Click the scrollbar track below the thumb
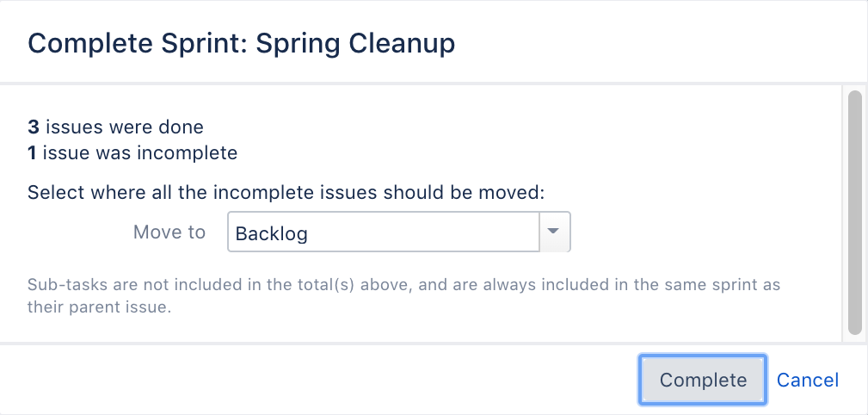The height and width of the screenshot is (415, 868). pyautogui.click(x=854, y=338)
